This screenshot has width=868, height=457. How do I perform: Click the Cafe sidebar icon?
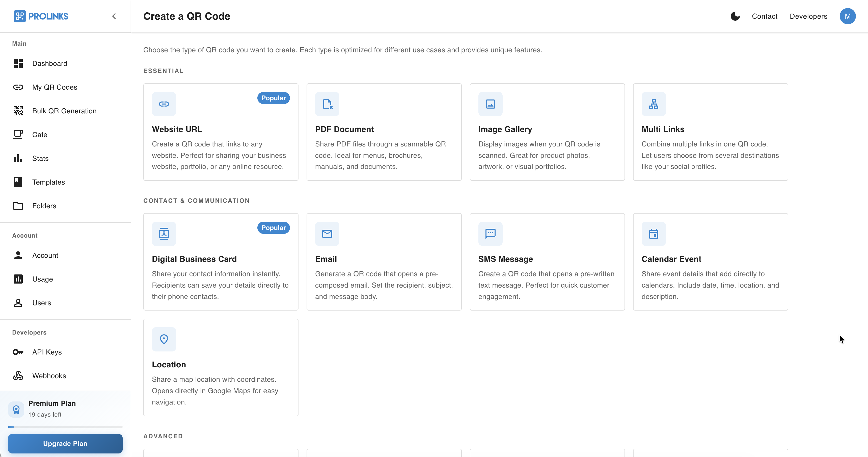point(18,134)
